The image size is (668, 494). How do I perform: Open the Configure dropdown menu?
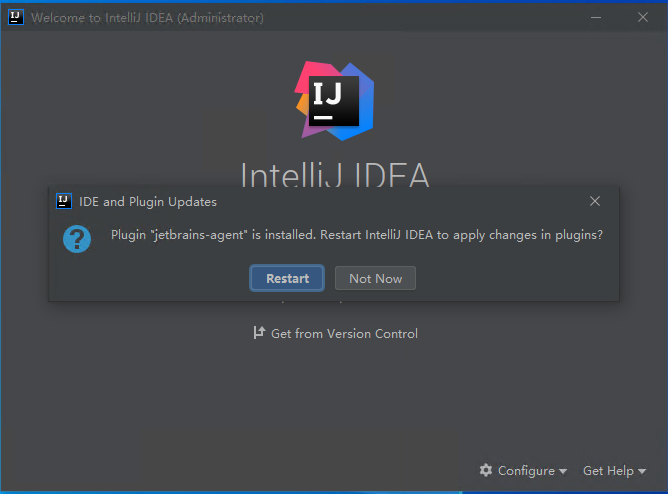point(523,471)
